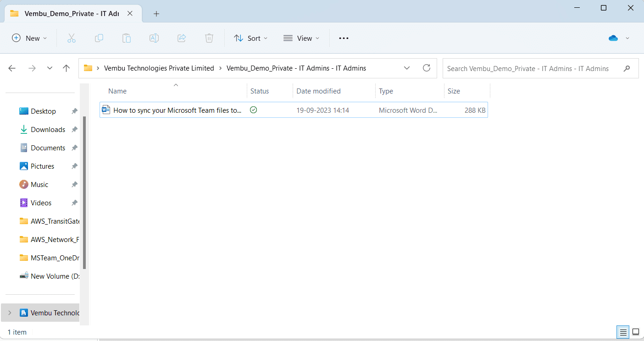Click the Microsoft Word D... type cell
The height and width of the screenshot is (341, 644).
tap(408, 110)
